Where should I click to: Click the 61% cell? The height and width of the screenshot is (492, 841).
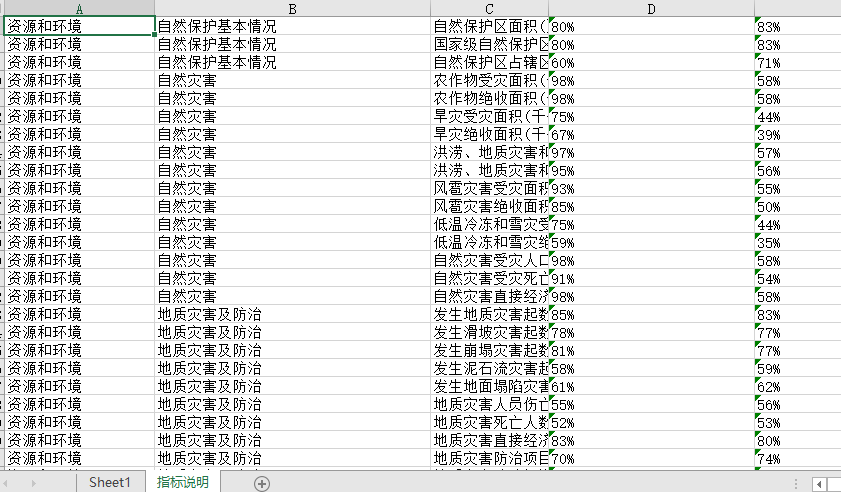pos(651,386)
